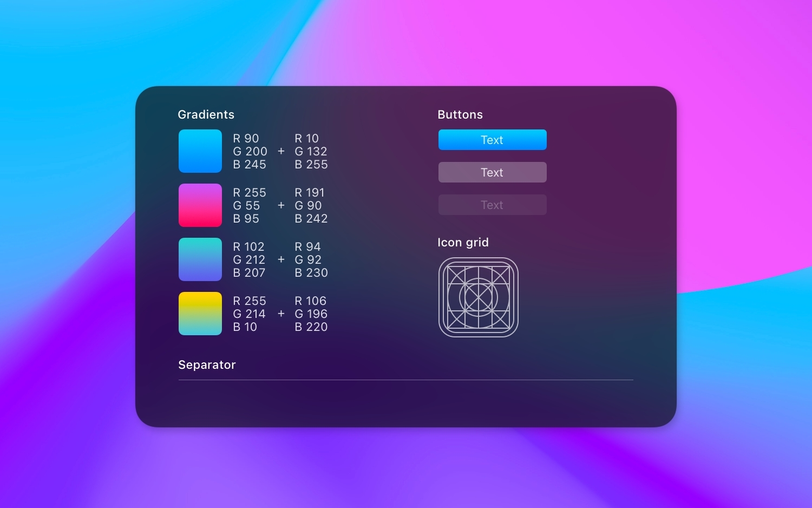Click the gray secondary Text button
Screen dimensions: 812x508
tap(492, 172)
